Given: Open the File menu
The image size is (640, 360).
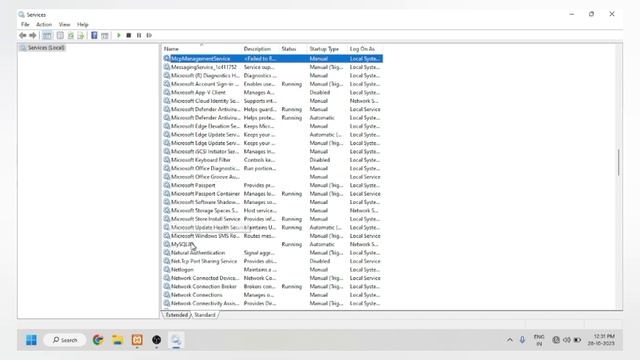Looking at the screenshot, I should point(25,24).
